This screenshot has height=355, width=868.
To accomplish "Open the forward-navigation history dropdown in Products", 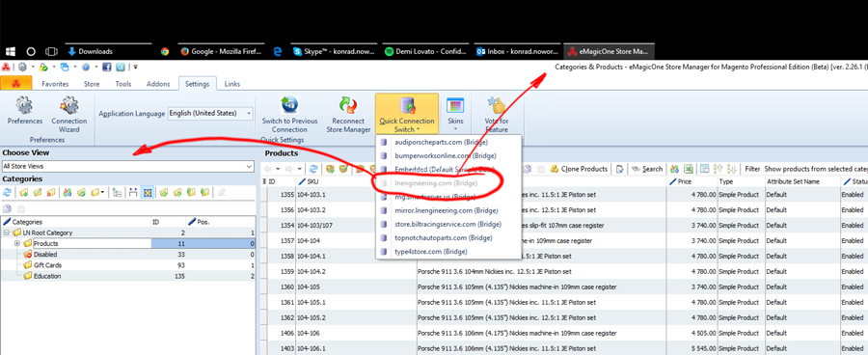I will (x=299, y=169).
